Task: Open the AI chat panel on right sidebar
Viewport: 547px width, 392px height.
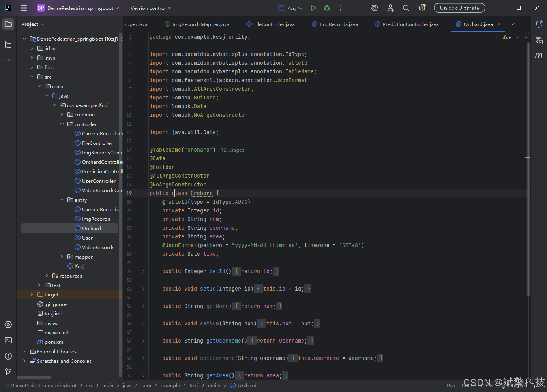Action: point(539,40)
